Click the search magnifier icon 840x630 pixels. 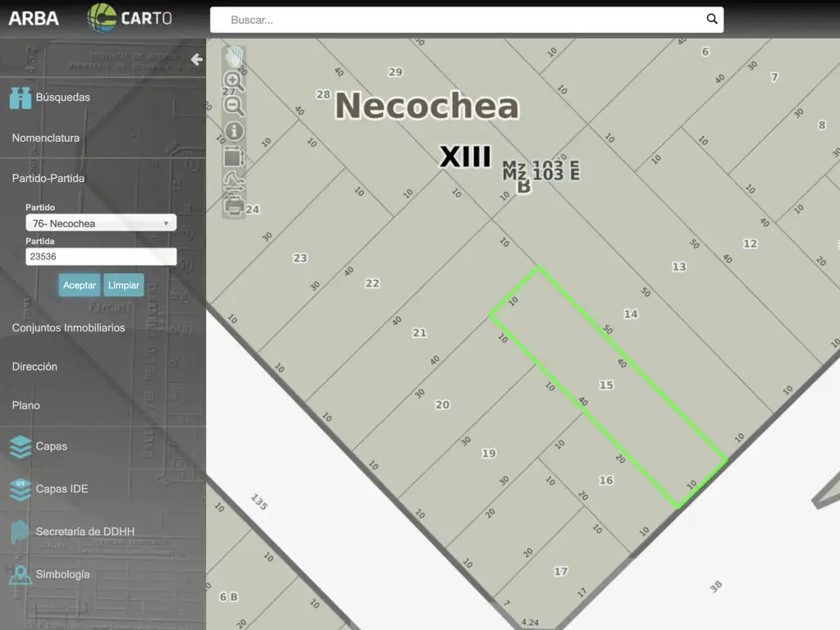[x=711, y=20]
